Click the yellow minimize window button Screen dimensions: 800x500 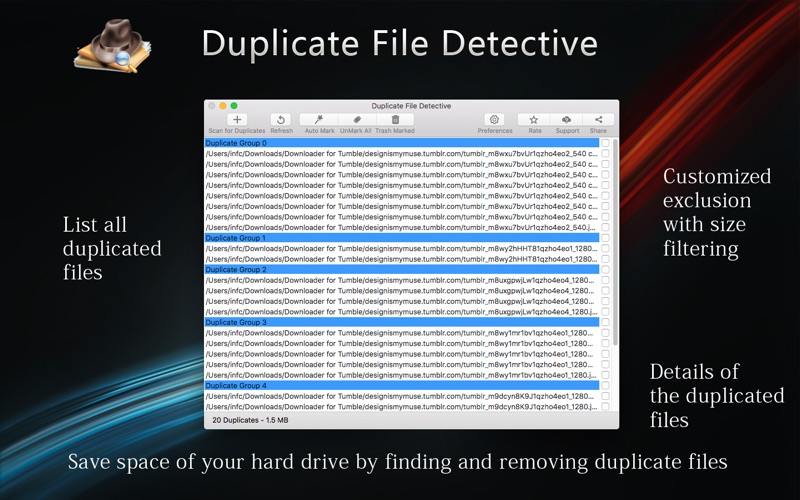(222, 106)
